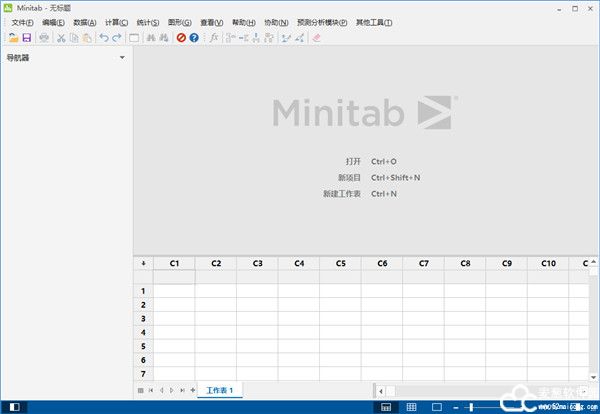The image size is (600, 414).
Task: Open the 数据(A) menu
Action: pos(85,23)
